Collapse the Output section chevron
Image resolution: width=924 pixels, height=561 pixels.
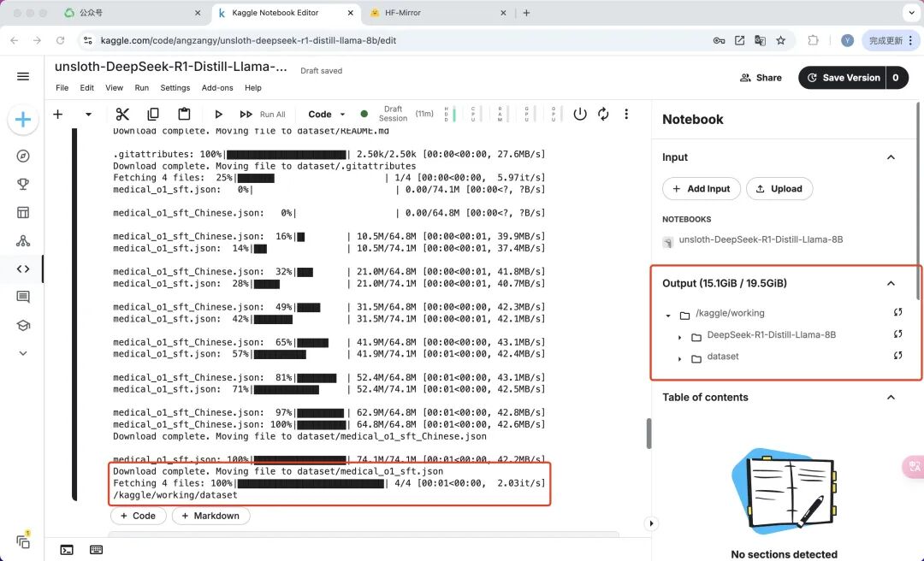tap(891, 283)
